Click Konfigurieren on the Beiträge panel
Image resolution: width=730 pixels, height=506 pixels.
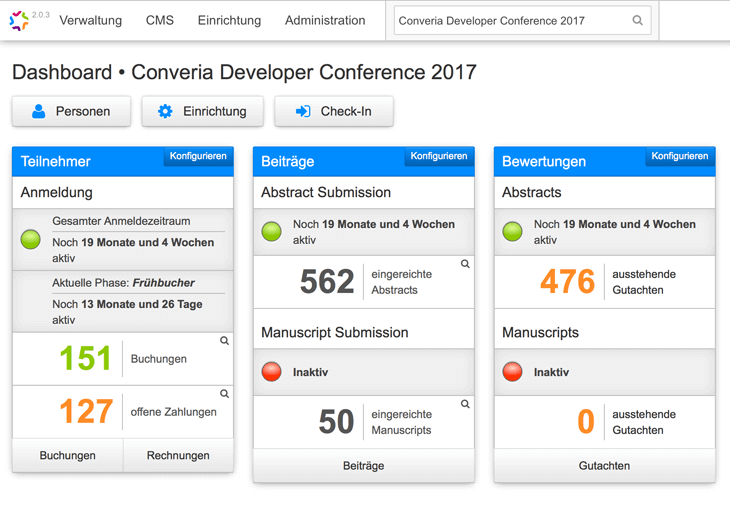coord(439,156)
